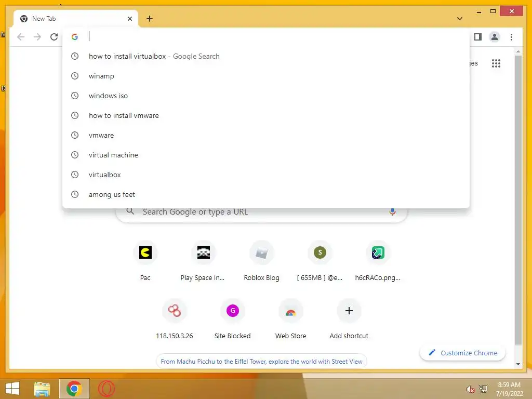Open the tab search chevron
Screen dimensions: 532x399
(460, 19)
